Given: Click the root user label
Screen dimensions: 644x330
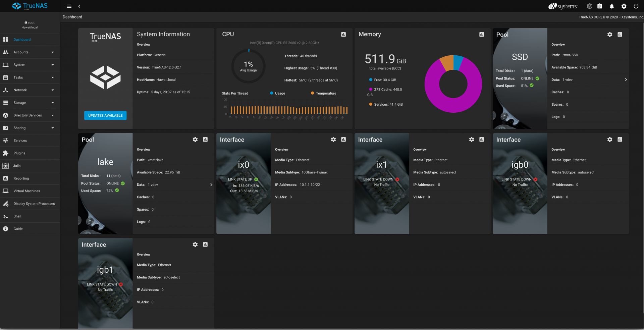Looking at the screenshot, I should 30,22.
